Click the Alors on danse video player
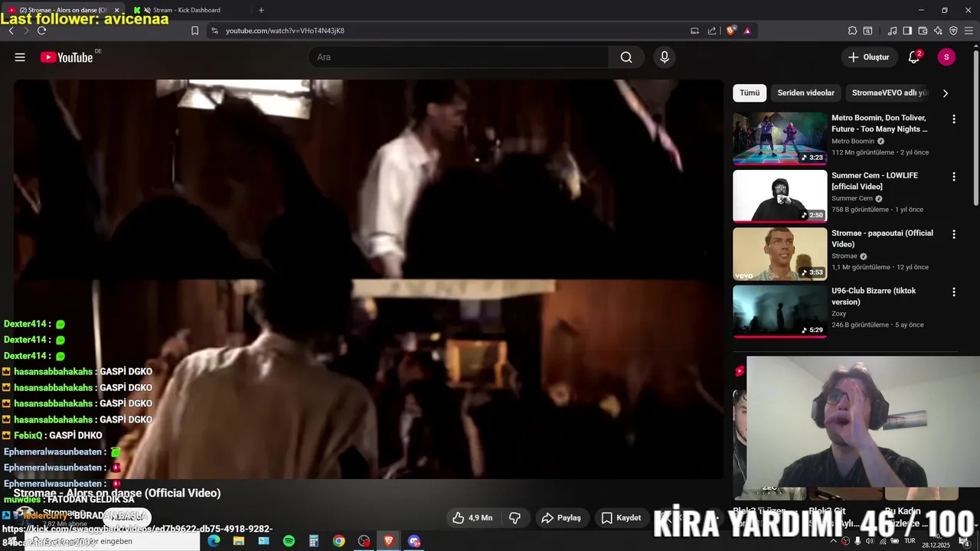980x551 pixels. [x=368, y=279]
